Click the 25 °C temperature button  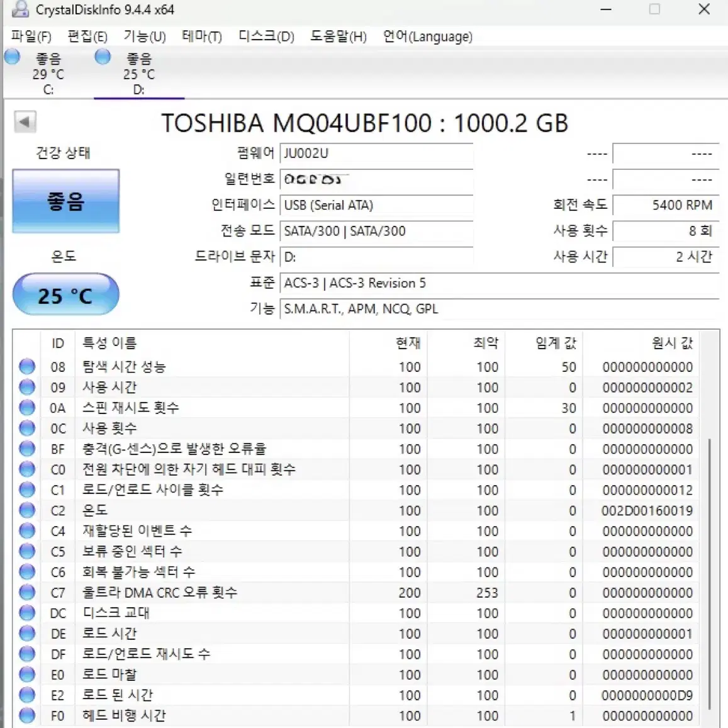point(66,294)
